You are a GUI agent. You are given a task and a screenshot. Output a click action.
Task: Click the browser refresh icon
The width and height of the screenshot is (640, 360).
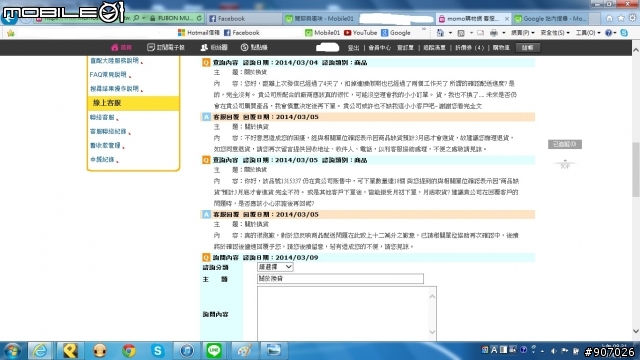point(199,18)
